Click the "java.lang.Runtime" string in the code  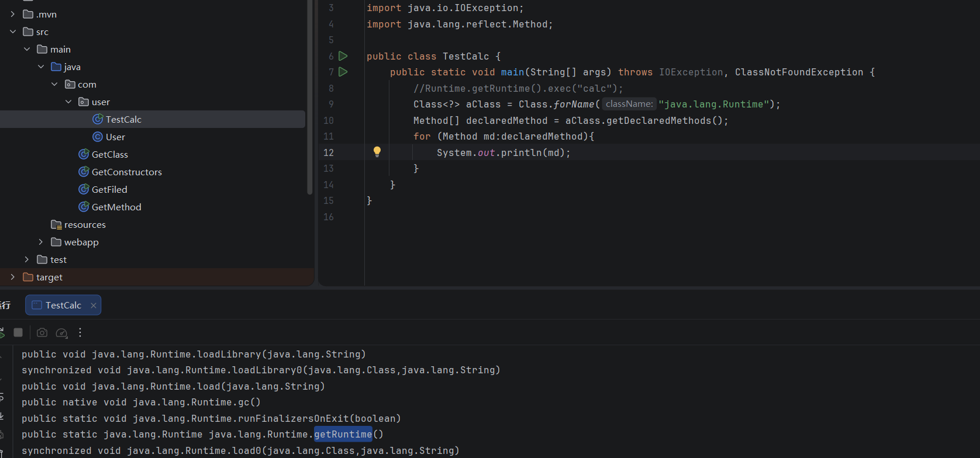click(x=714, y=104)
